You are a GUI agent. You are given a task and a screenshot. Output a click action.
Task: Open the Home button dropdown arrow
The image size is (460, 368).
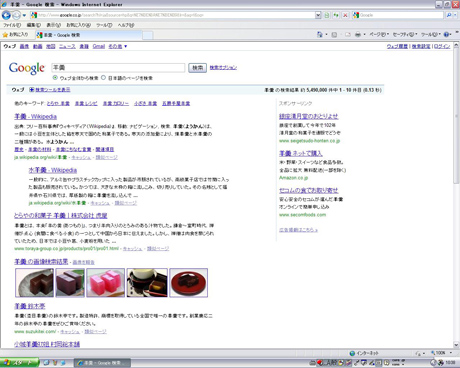click(327, 35)
